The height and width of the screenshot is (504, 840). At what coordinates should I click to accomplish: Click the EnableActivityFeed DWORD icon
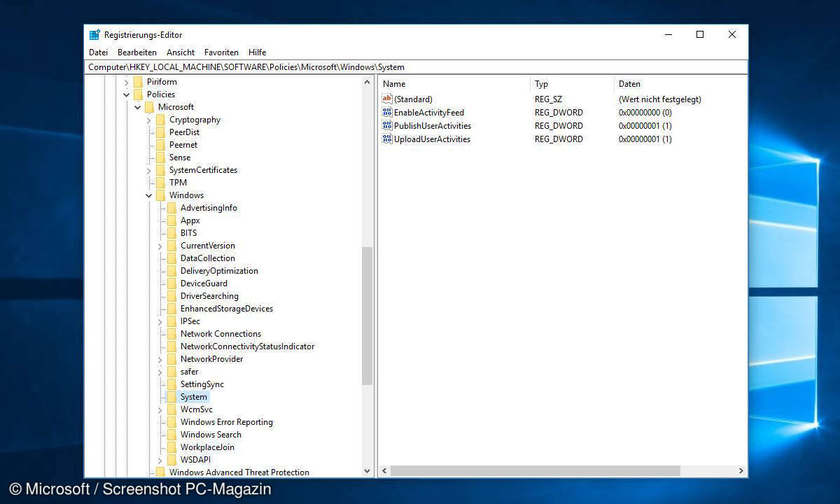pos(387,113)
